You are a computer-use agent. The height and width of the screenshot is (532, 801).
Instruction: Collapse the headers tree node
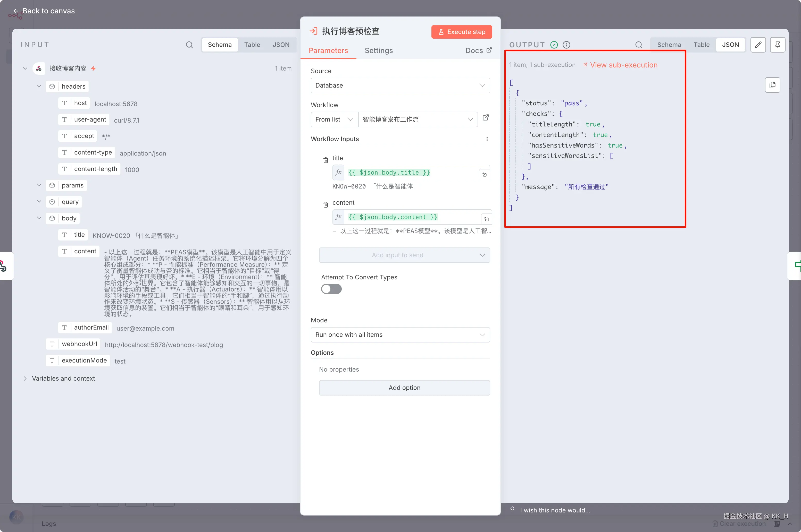(39, 86)
